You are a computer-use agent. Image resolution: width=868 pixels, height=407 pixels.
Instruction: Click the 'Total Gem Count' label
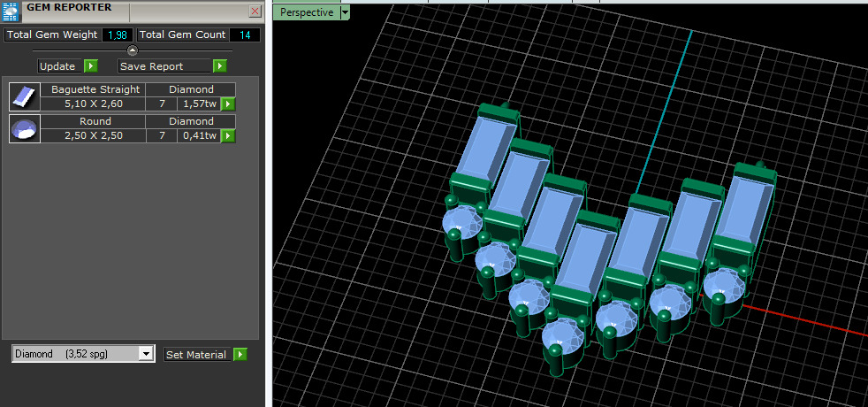pyautogui.click(x=182, y=35)
